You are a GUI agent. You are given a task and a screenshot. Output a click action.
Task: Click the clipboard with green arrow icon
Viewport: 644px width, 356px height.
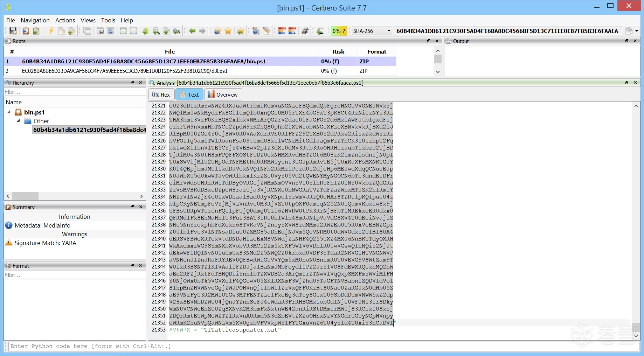[36, 31]
